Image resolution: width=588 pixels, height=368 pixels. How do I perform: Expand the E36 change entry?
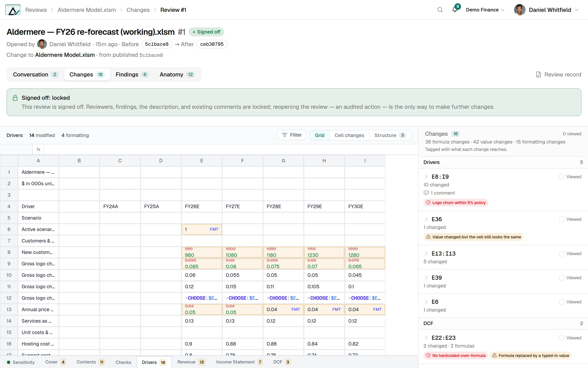pos(426,219)
